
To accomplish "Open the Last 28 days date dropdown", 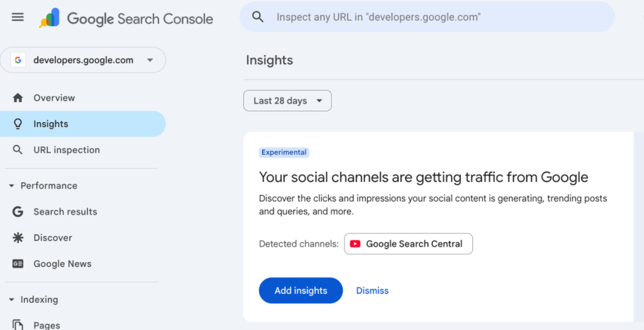I will coord(287,101).
